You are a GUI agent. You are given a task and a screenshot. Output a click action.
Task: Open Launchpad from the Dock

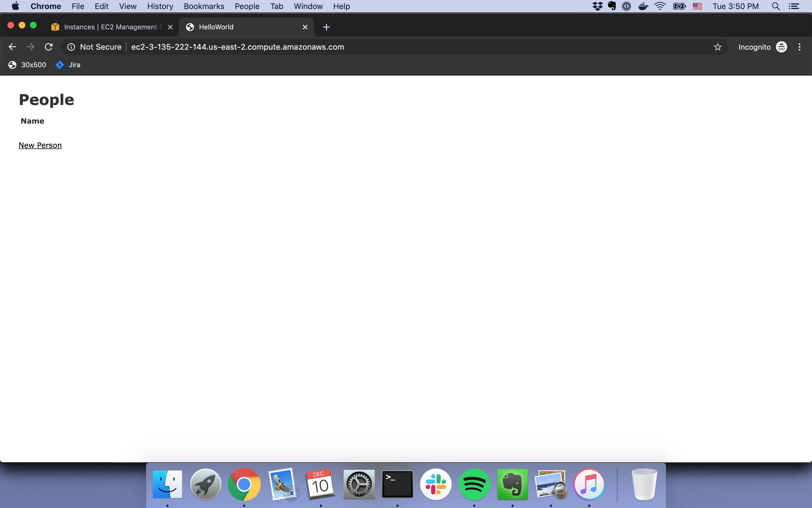pyautogui.click(x=206, y=484)
